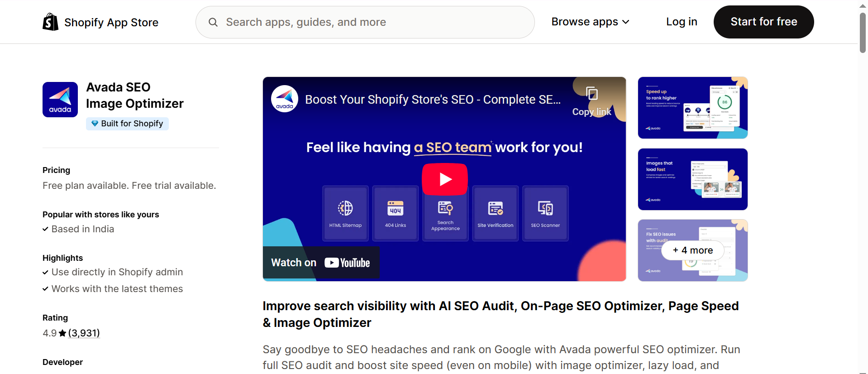Click the 'Speed up to rank higher' thumbnail
This screenshot has height=374, width=868.
692,107
